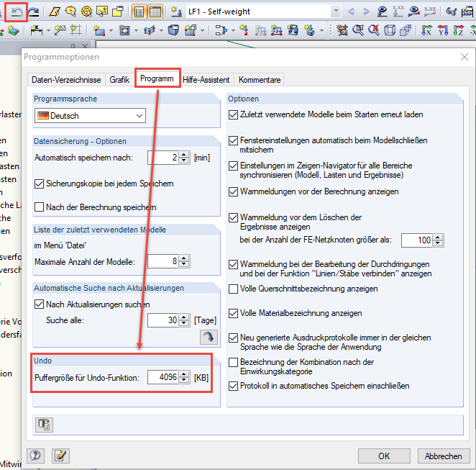Image resolution: width=476 pixels, height=470 pixels.
Task: Decrease Maximale Anzahl der Modelle value
Action: click(183, 264)
